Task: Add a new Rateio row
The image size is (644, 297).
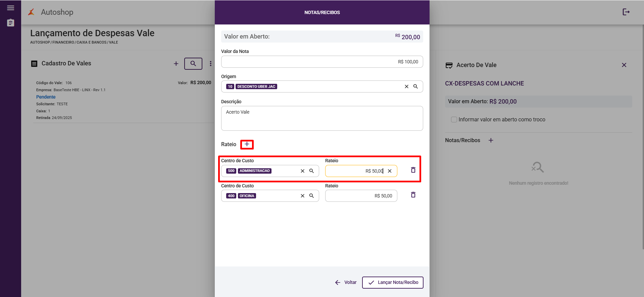Action: tap(247, 144)
